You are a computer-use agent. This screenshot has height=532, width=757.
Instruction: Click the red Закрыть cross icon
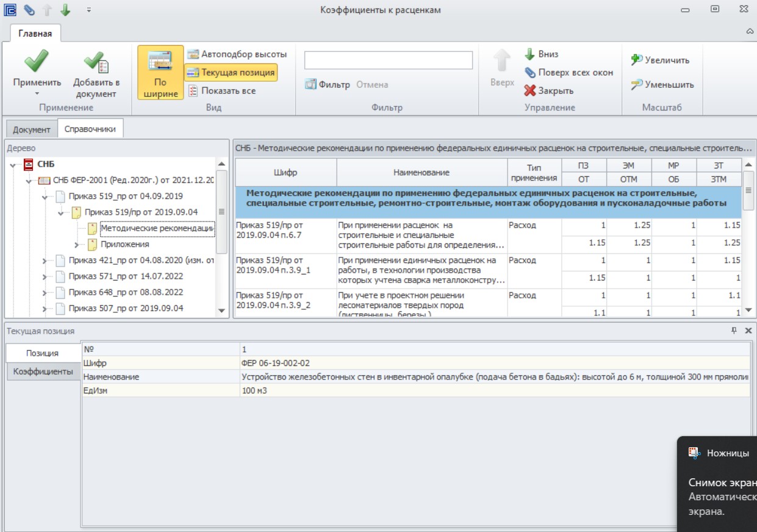(x=530, y=90)
